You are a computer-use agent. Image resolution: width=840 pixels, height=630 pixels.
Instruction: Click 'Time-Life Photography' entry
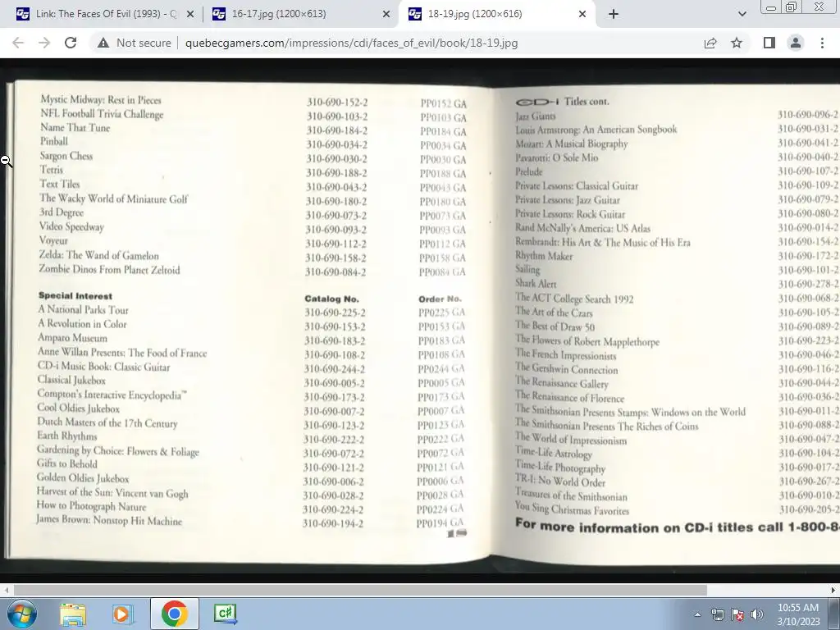[560, 467]
